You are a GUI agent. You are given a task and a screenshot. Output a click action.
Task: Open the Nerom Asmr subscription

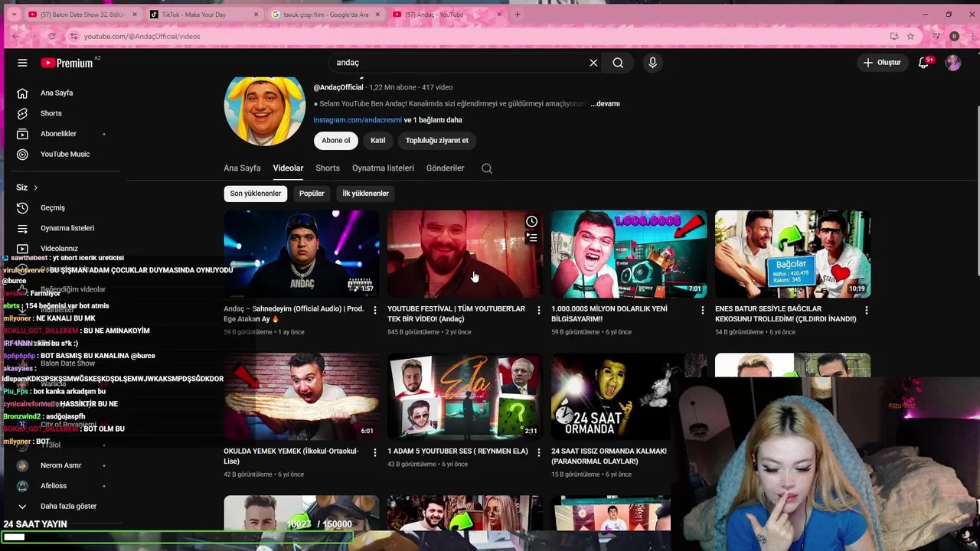pyautogui.click(x=61, y=465)
